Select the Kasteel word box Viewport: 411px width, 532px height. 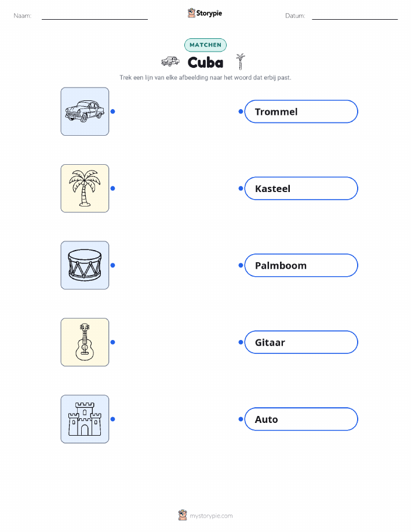click(301, 189)
